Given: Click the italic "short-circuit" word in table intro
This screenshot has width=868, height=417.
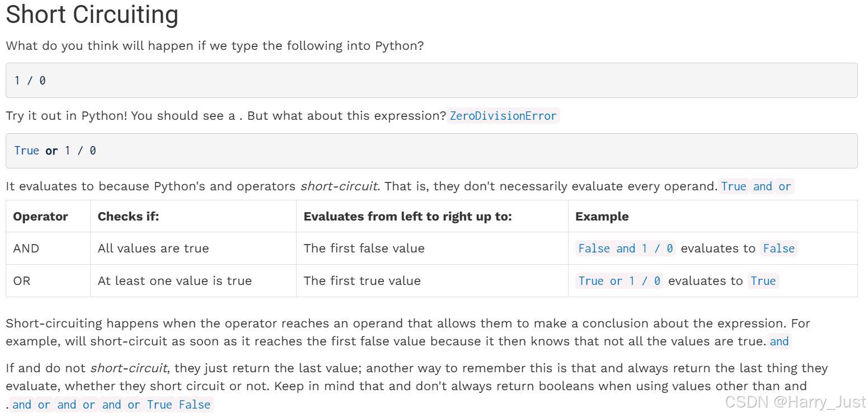Looking at the screenshot, I should [x=339, y=186].
